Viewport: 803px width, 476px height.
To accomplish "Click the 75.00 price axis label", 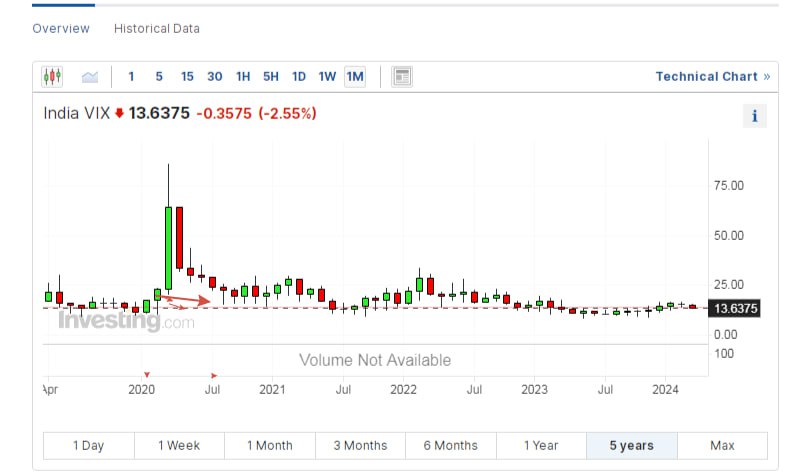I will point(729,185).
